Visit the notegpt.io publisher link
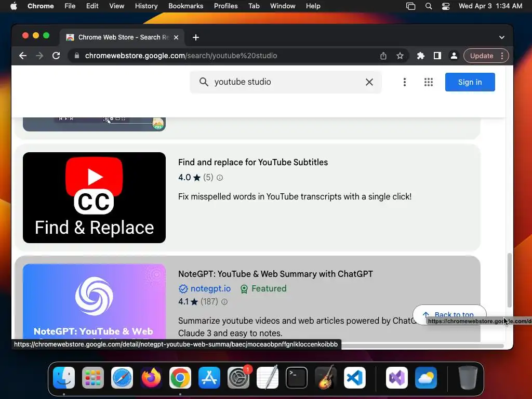This screenshot has height=399, width=532. tap(210, 288)
